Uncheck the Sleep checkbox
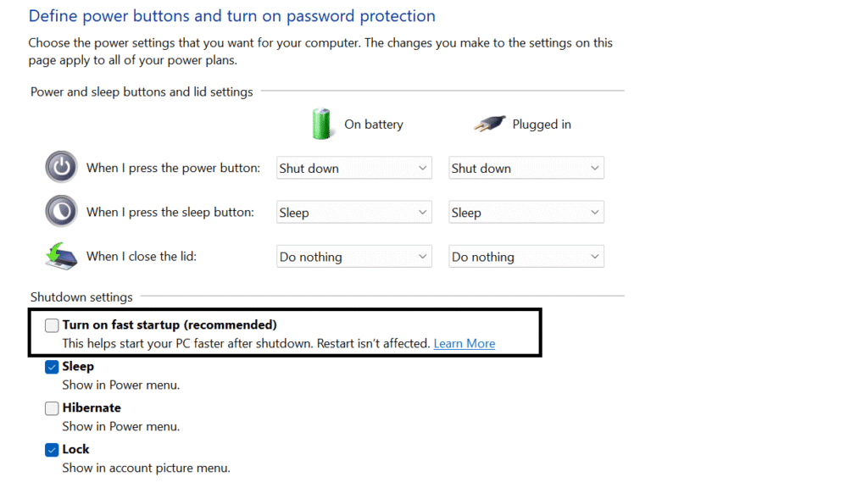This screenshot has height=488, width=868. [x=52, y=366]
